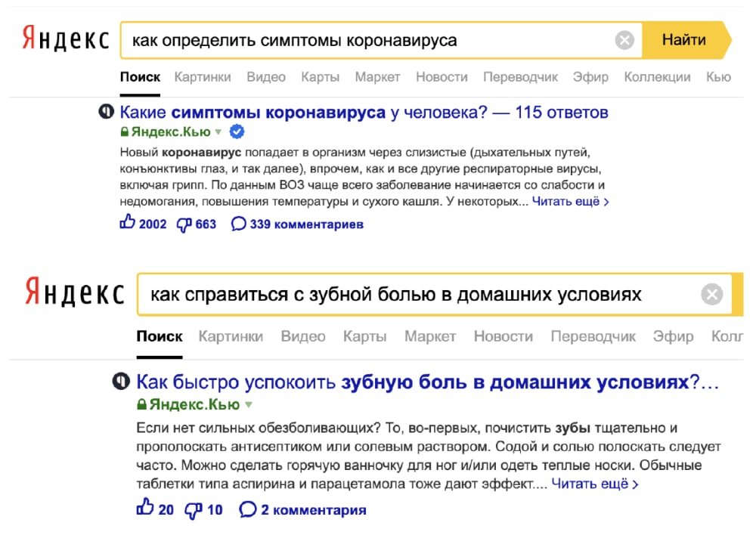Clear the toothache search query with the X icon
Viewport: 756px width, 535px height.
tap(711, 295)
